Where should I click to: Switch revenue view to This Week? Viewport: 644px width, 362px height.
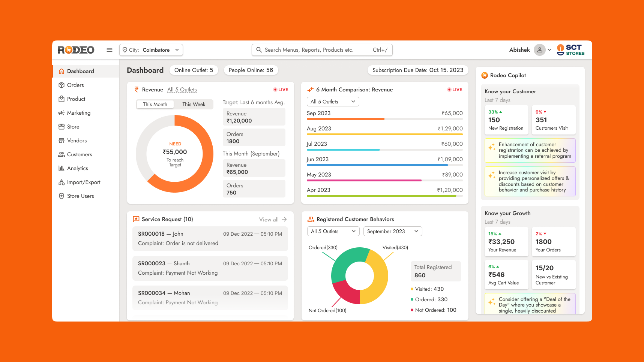pyautogui.click(x=194, y=104)
